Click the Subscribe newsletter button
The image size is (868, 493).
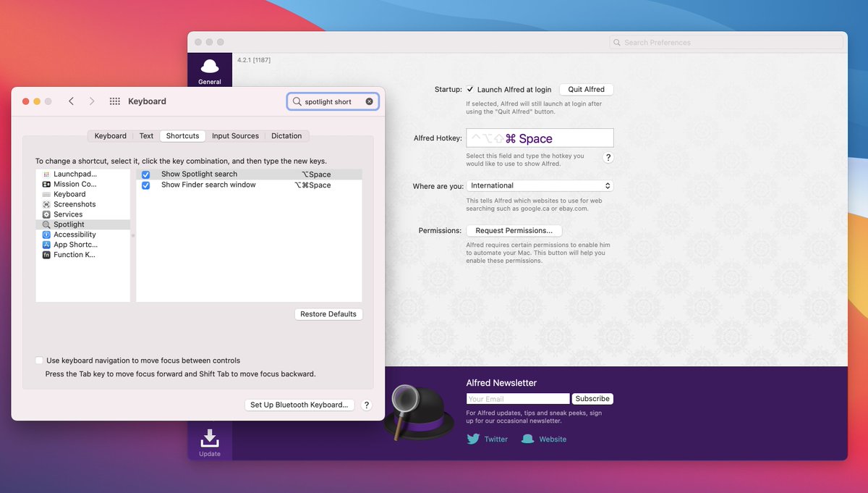click(592, 399)
